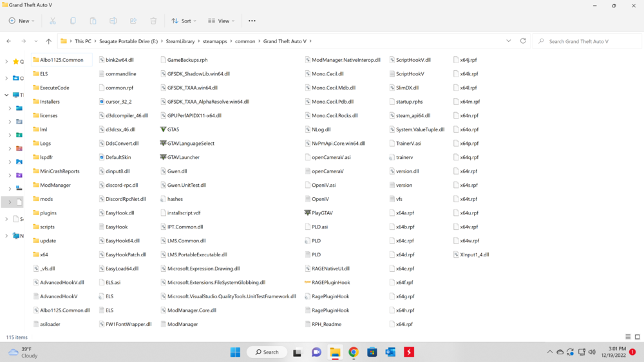This screenshot has width=644, height=362.
Task: Open the weather widget showing 39°F Cloudy
Action: tap(23, 352)
